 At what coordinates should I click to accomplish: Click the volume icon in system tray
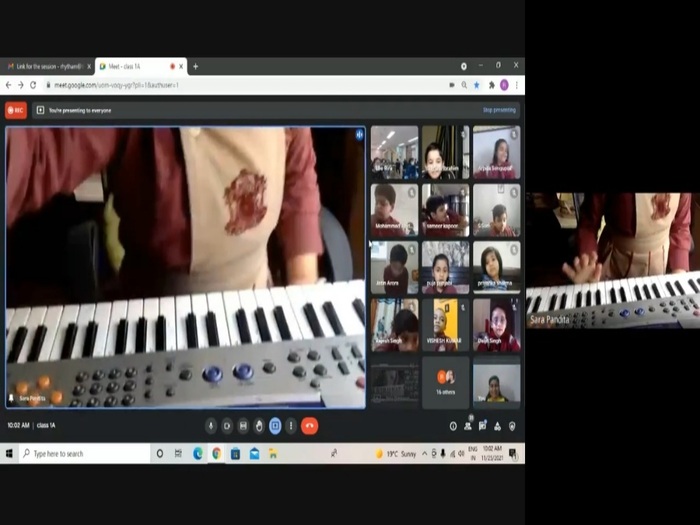coord(461,454)
